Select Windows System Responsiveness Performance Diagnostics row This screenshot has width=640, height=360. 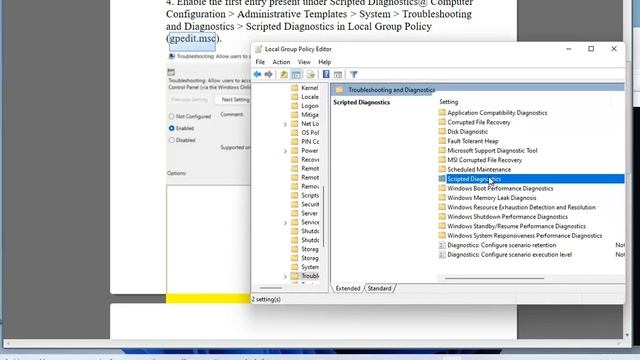pos(524,236)
